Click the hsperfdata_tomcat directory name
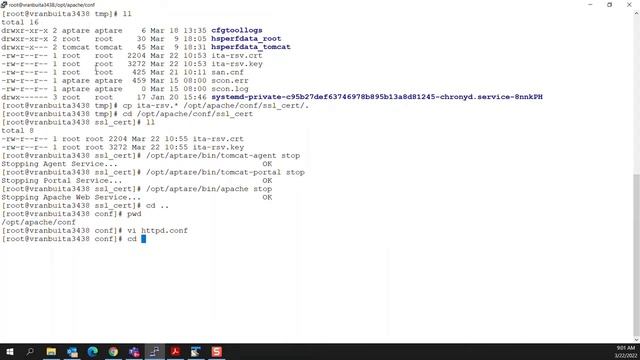 [251, 47]
